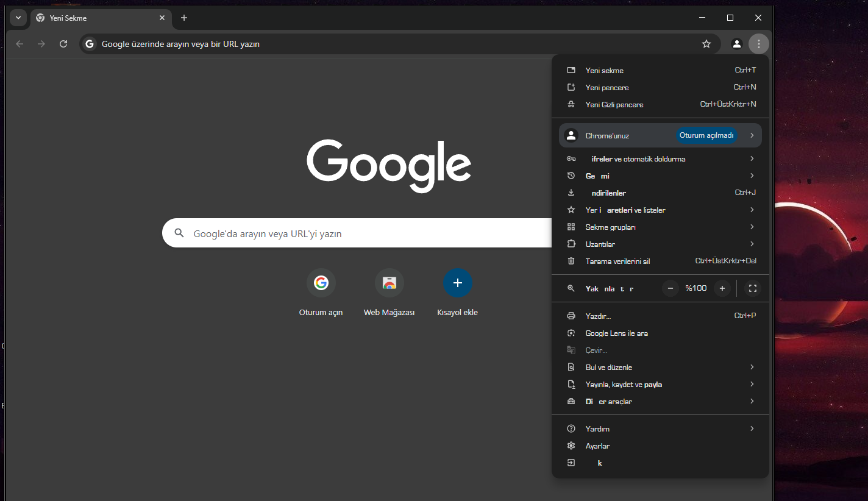The height and width of the screenshot is (501, 868).
Task: Click the magnifier icon in the search box
Action: 179,233
